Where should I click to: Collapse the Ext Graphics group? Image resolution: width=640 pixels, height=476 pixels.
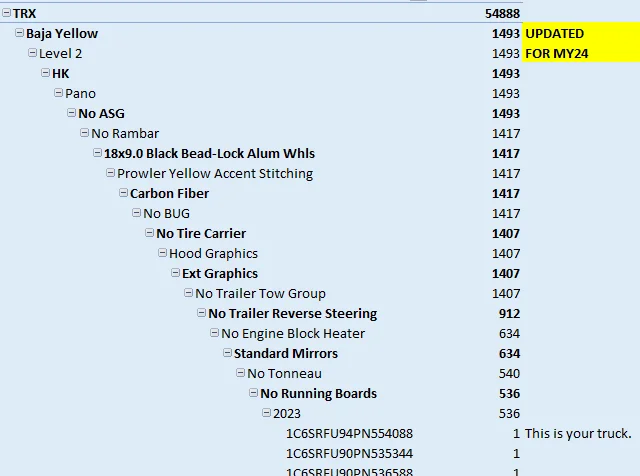tap(176, 273)
